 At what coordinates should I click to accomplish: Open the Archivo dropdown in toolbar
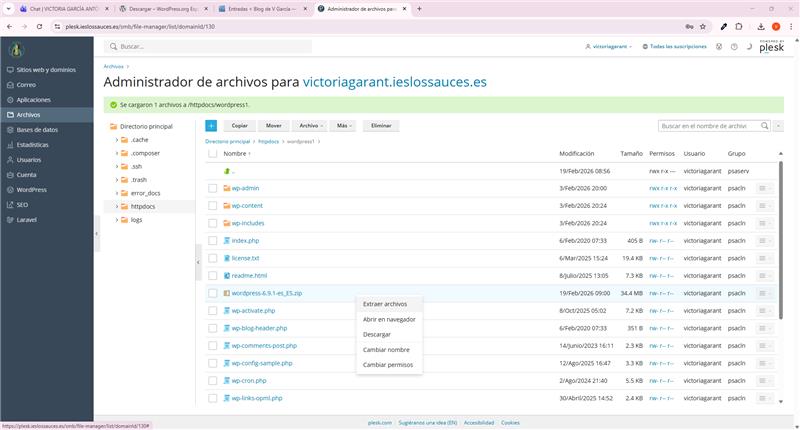[311, 126]
